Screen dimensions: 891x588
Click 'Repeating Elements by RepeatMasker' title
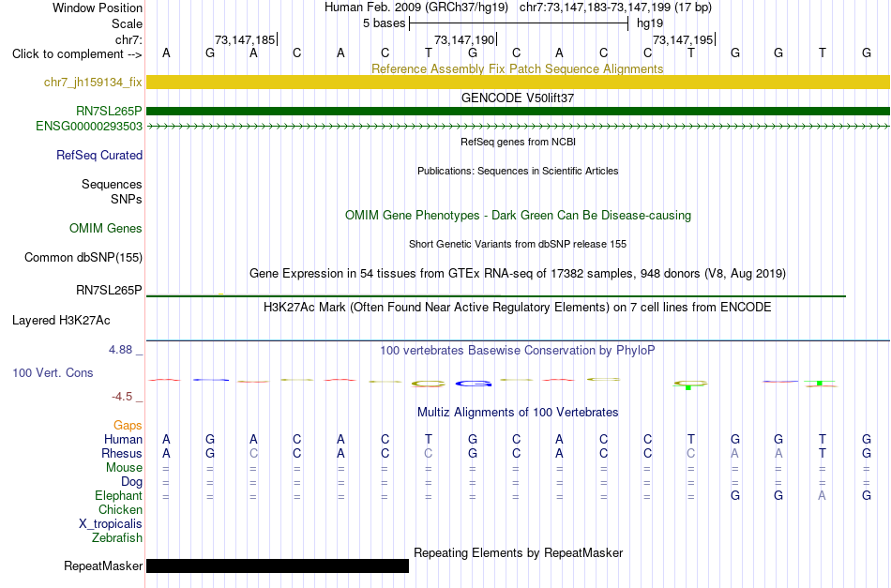pos(518,552)
